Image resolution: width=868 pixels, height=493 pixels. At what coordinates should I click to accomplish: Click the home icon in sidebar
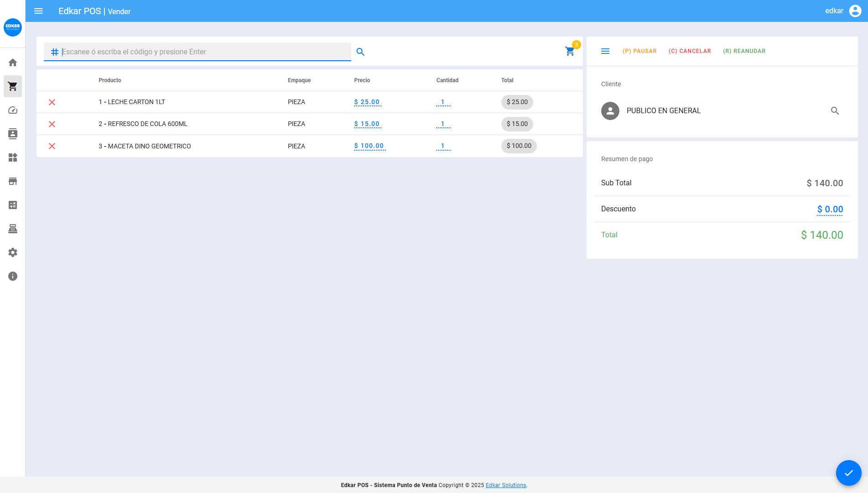pos(13,63)
